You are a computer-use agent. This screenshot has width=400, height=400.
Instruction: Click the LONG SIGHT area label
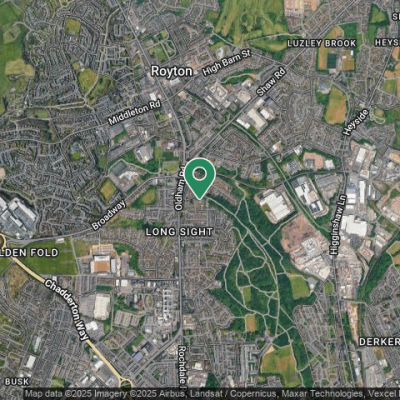179,232
